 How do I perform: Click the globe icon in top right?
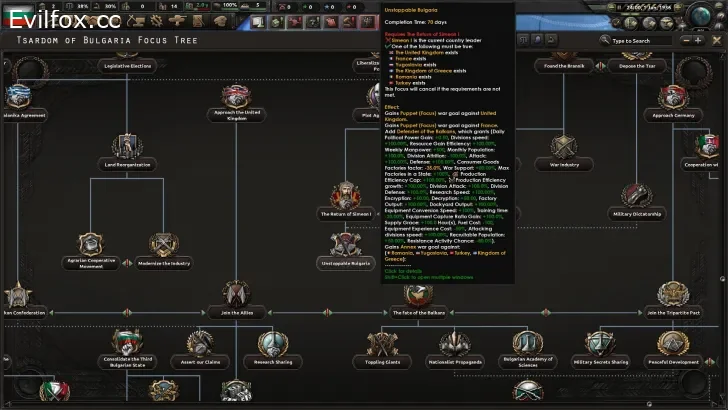[x=701, y=15]
